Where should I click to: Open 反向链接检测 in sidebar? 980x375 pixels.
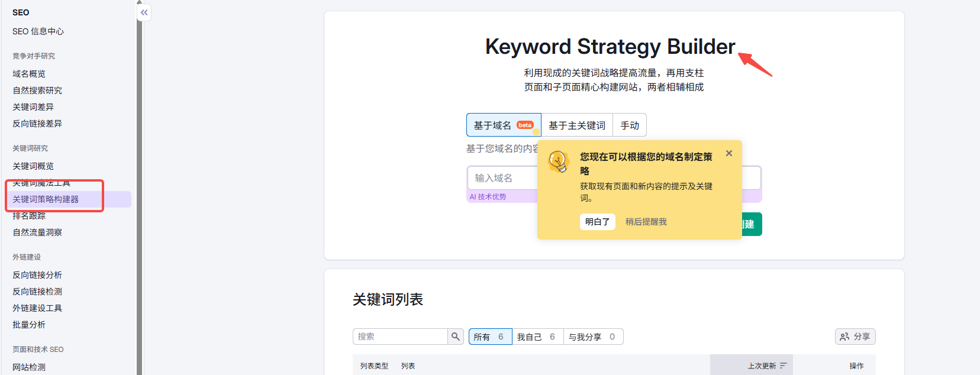pos(37,292)
